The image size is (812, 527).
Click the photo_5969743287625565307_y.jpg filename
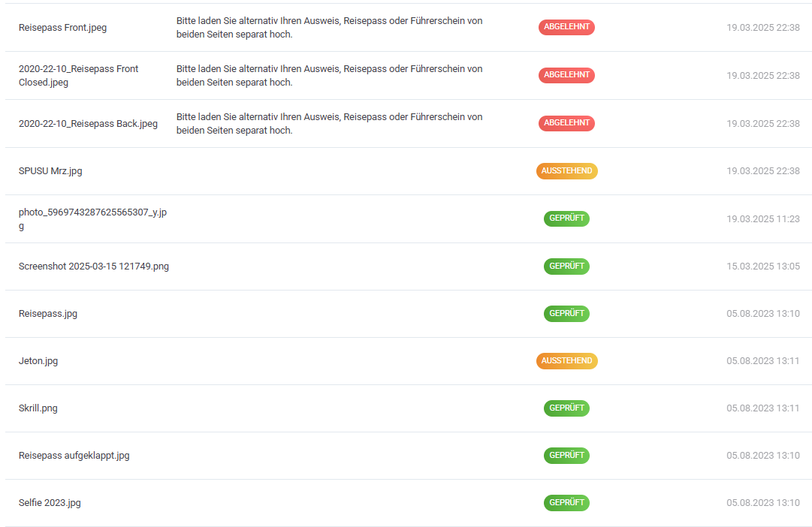[92, 218]
